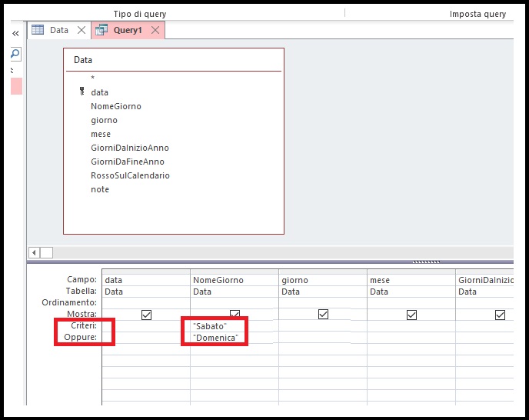Select the asterisk all-fields entry in the Data table

(93, 78)
